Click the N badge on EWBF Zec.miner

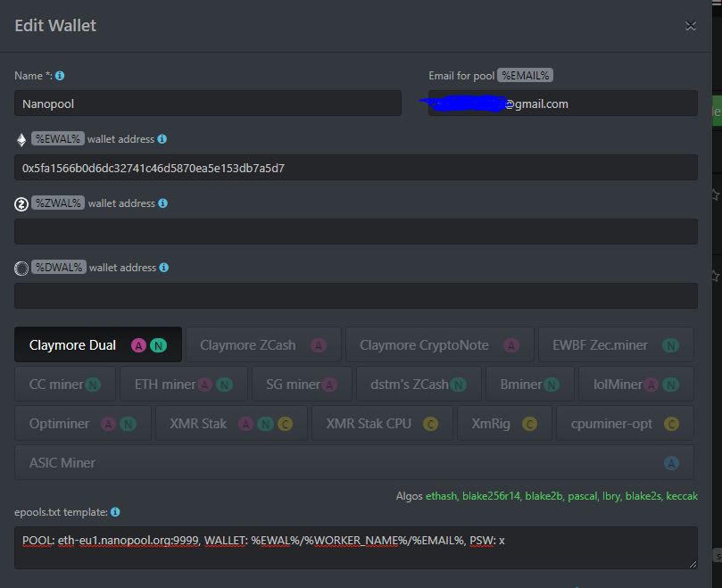click(x=670, y=345)
